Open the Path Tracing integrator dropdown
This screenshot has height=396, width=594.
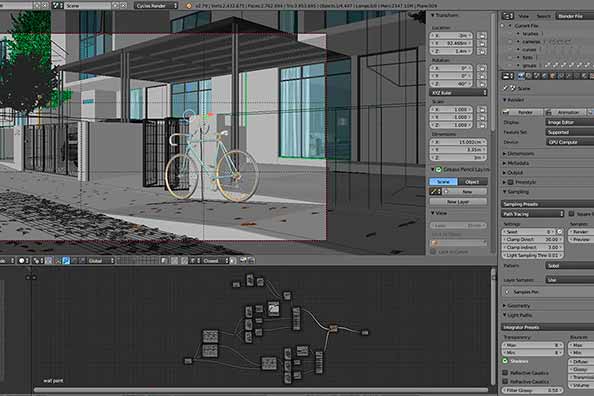533,214
